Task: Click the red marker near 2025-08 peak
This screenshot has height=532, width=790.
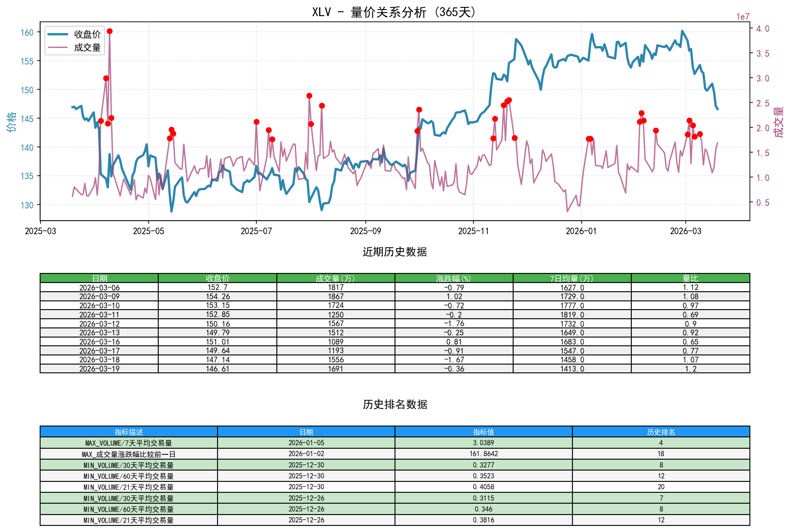Action: 310,95
